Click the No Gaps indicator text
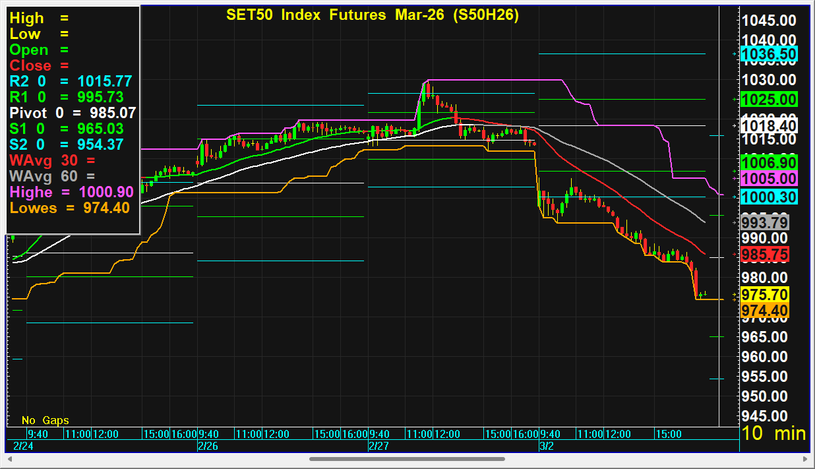 click(45, 420)
